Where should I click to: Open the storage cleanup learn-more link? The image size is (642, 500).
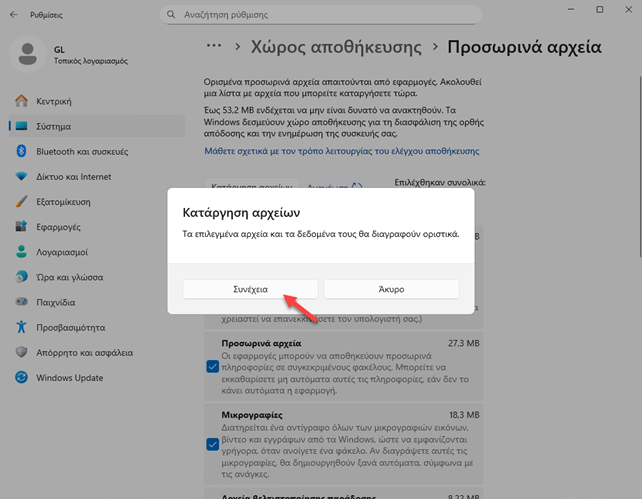[341, 151]
